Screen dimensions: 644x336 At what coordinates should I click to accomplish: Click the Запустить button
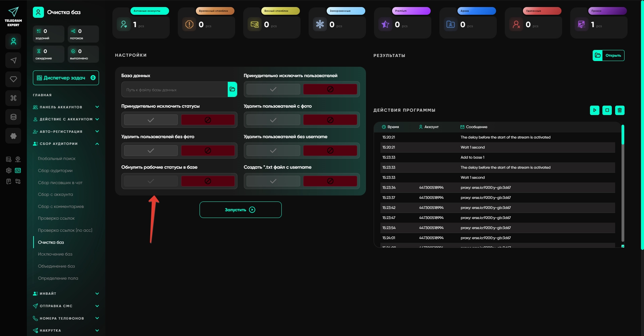[240, 210]
